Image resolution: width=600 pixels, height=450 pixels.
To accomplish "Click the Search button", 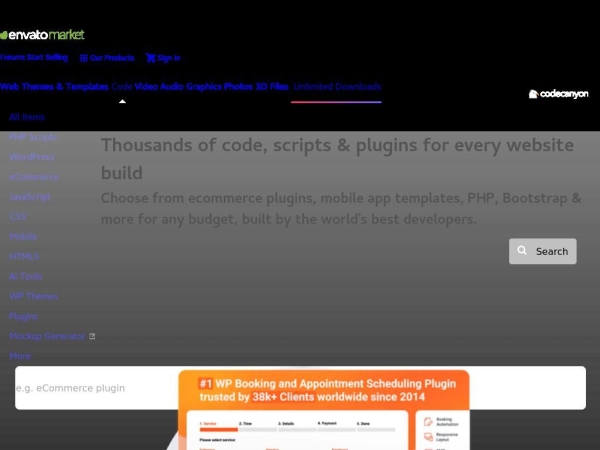I will tap(543, 251).
